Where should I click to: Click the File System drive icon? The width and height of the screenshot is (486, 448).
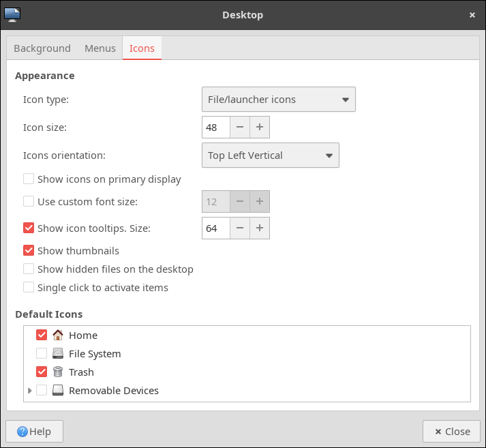point(58,353)
